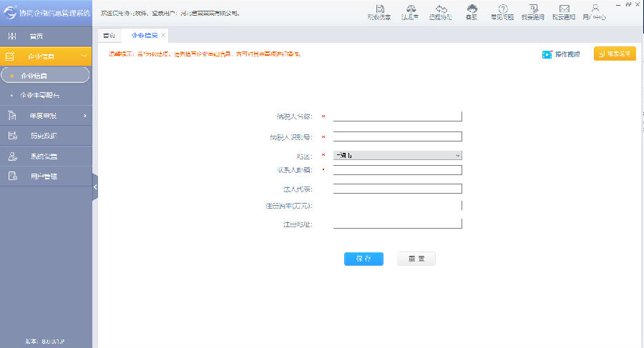Screen dimensions: 644x348
Task: Click the application logo in header
Action: 10,13
